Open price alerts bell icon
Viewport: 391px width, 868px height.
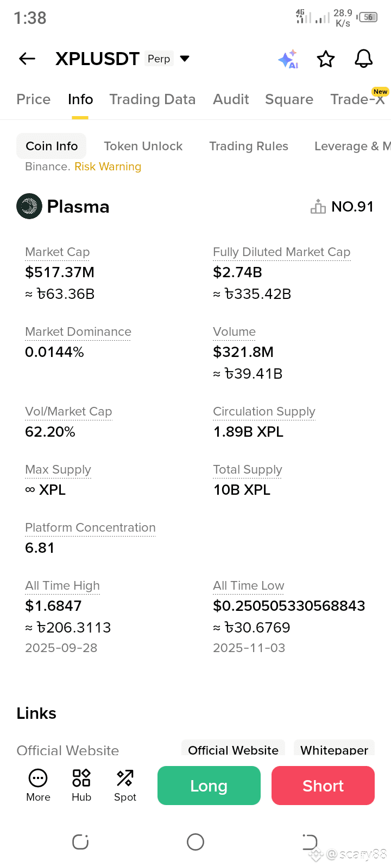tap(364, 59)
